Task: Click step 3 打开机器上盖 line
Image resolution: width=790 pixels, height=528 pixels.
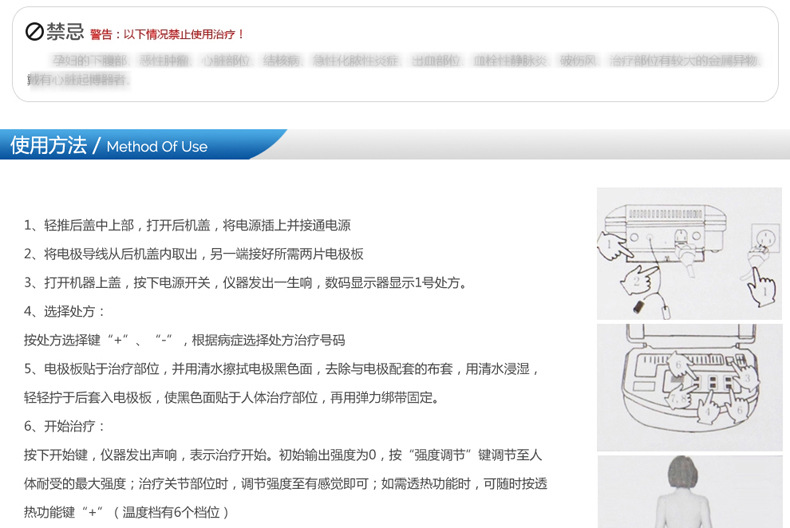Action: pyautogui.click(x=245, y=283)
